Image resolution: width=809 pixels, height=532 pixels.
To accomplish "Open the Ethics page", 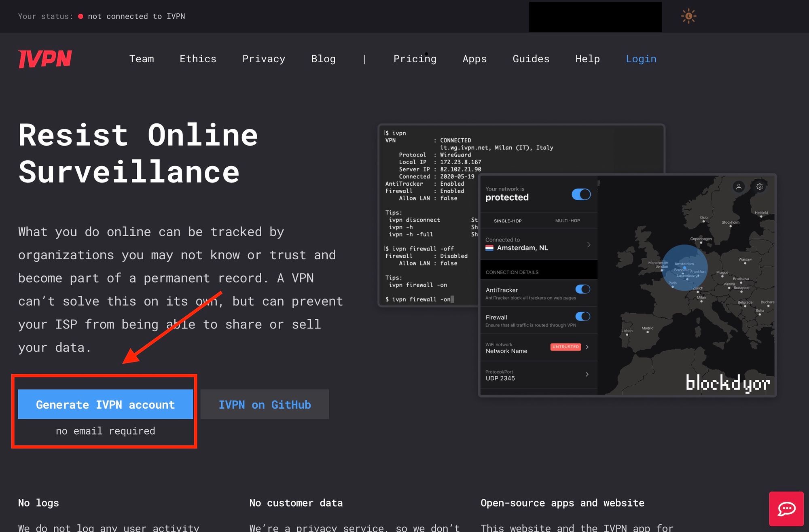I will click(x=198, y=59).
